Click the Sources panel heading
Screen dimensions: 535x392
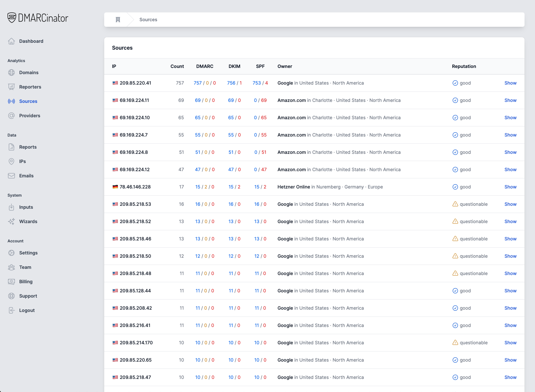tap(122, 48)
